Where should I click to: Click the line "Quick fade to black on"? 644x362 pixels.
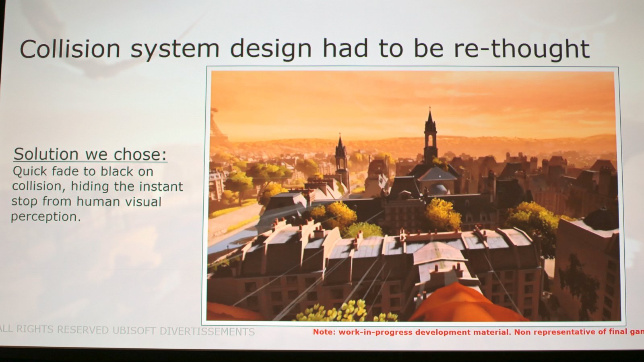click(x=83, y=171)
